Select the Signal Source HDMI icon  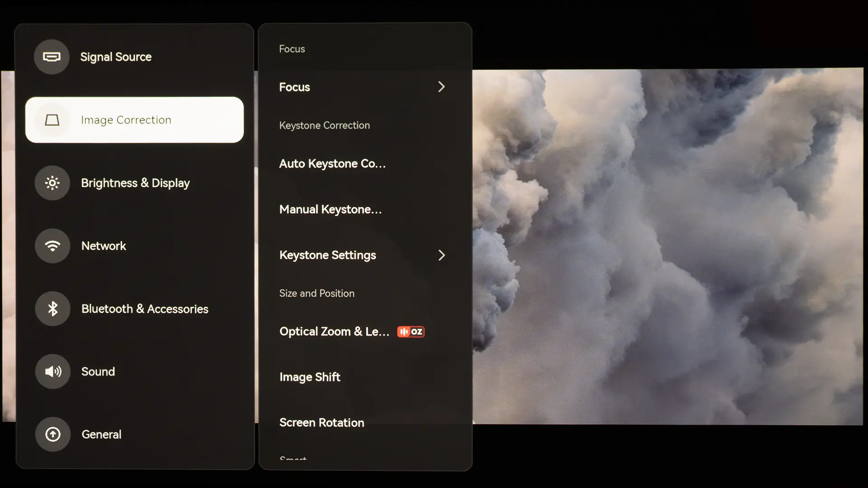coord(52,57)
